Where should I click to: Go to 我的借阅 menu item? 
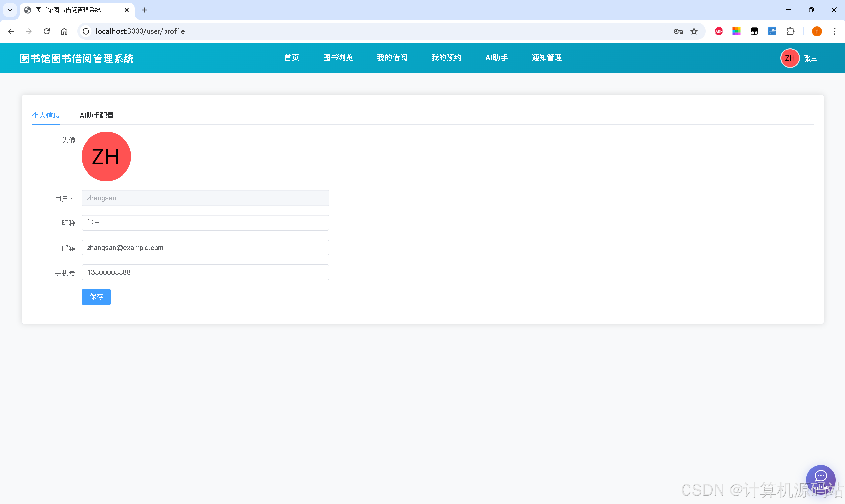pyautogui.click(x=392, y=58)
